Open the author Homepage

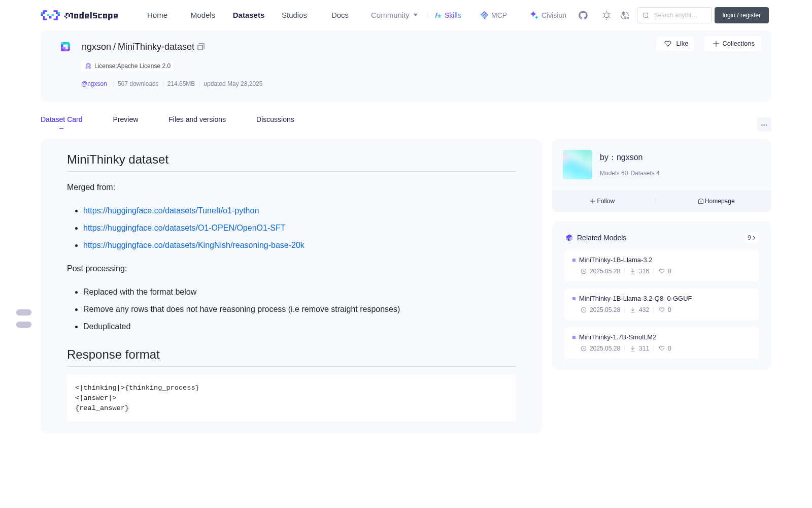tap(716, 201)
